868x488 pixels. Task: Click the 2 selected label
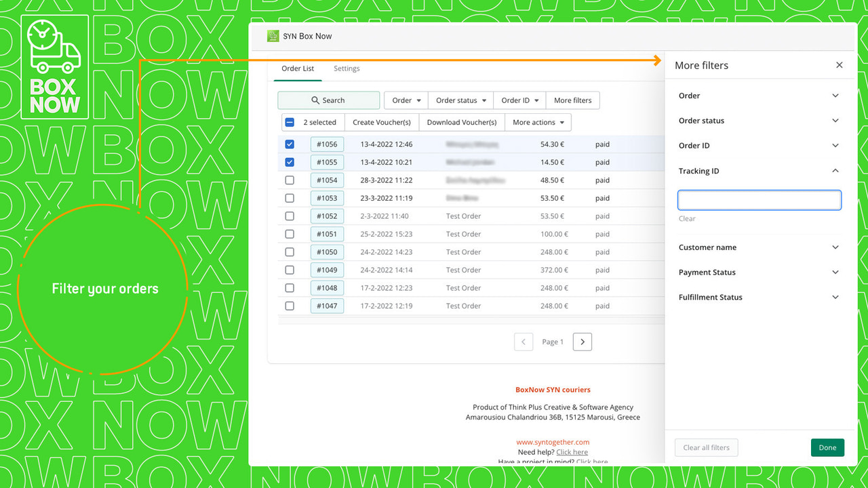(x=319, y=123)
